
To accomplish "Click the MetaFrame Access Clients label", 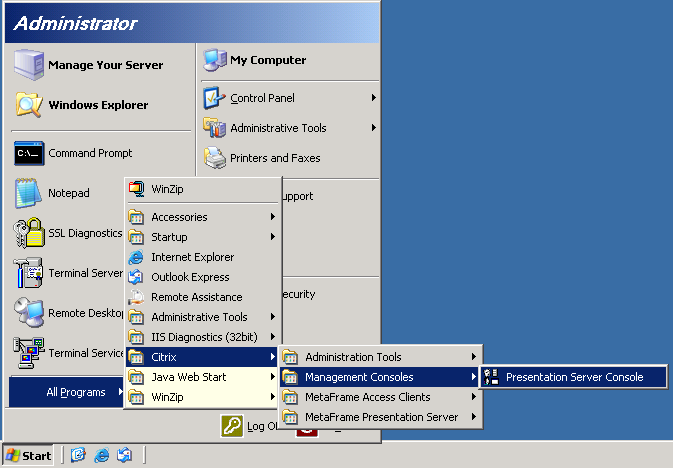I will 367,397.
